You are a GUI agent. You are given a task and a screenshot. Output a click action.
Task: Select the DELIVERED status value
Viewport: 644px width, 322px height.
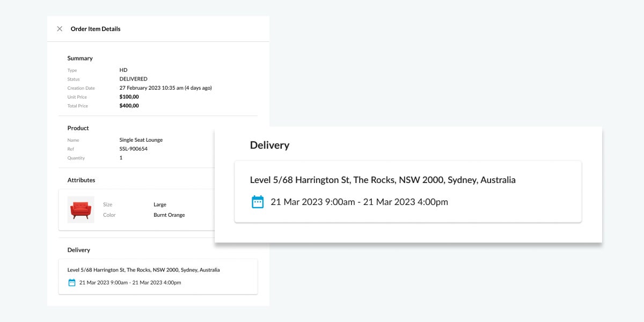133,79
